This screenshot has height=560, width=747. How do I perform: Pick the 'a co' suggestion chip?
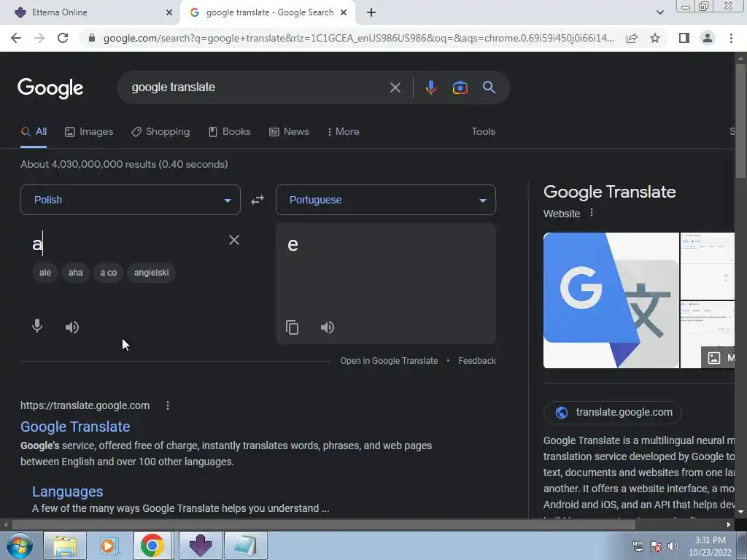tap(109, 273)
